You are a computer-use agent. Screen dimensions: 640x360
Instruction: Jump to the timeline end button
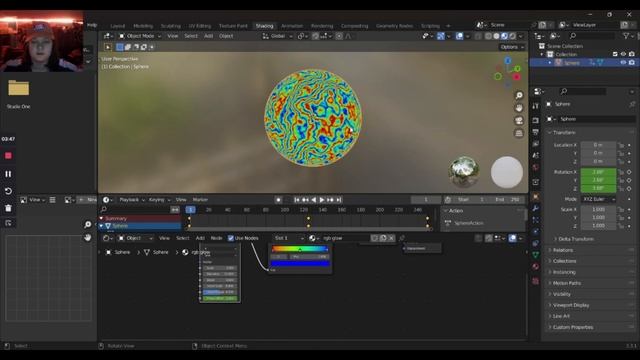pos(338,200)
